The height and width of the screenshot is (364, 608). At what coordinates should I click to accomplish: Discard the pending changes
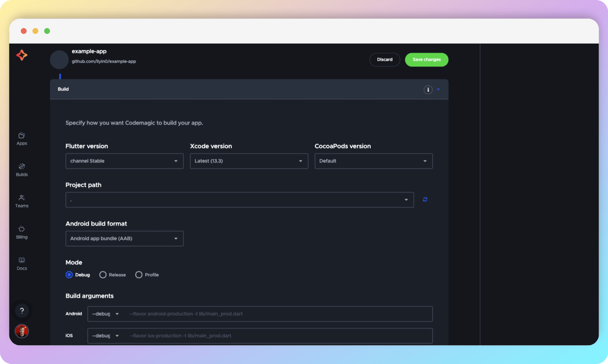click(x=385, y=59)
